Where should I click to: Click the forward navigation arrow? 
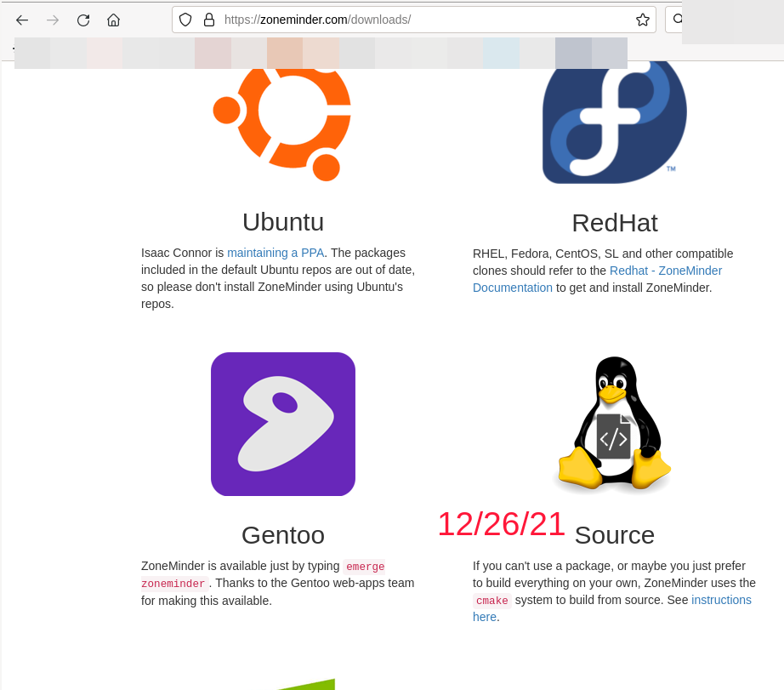[52, 20]
